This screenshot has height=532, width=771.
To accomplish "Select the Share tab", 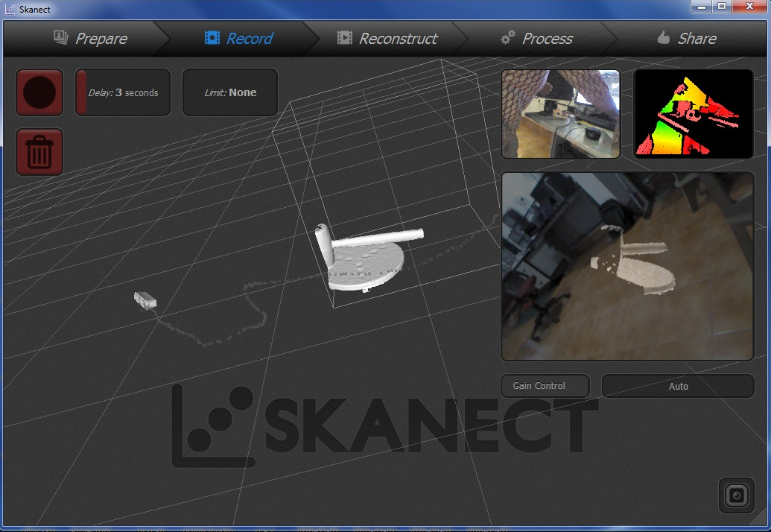I will [x=686, y=38].
